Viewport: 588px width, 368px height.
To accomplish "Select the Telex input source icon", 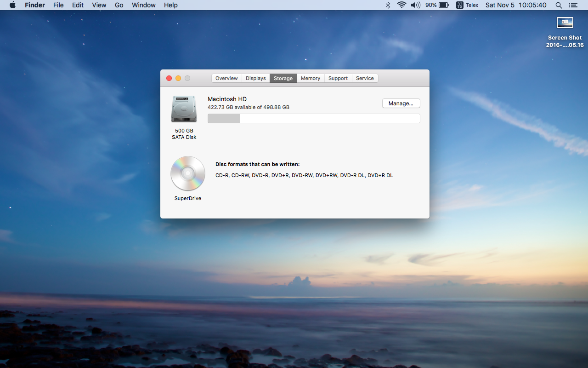I will pos(459,5).
